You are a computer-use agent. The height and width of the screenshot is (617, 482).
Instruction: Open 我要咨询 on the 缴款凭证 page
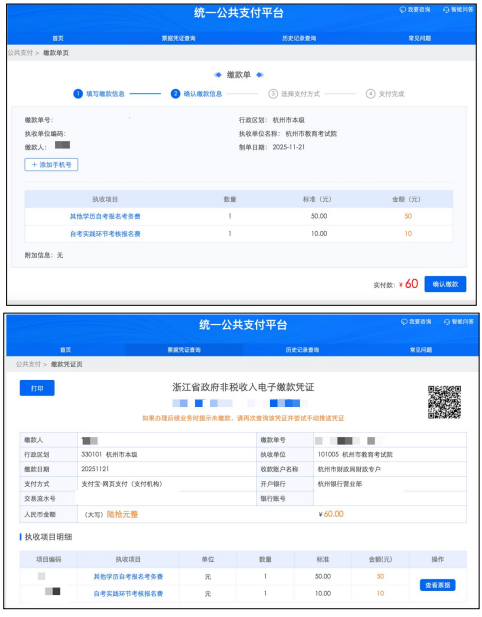click(416, 321)
